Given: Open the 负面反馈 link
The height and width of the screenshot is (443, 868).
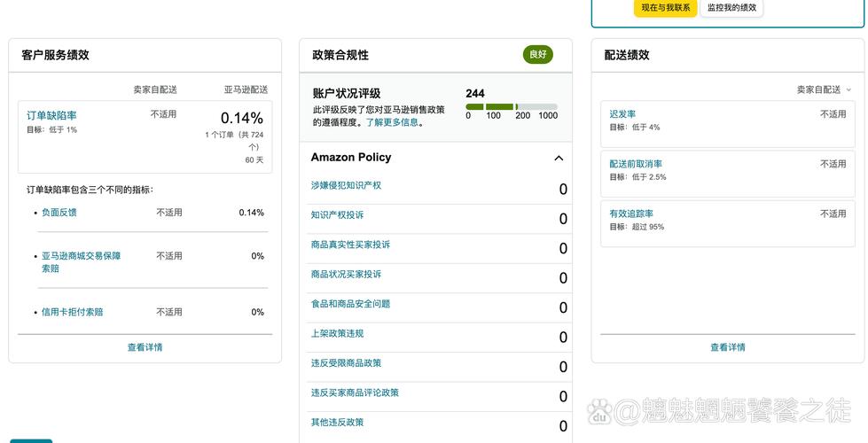Looking at the screenshot, I should pos(59,213).
